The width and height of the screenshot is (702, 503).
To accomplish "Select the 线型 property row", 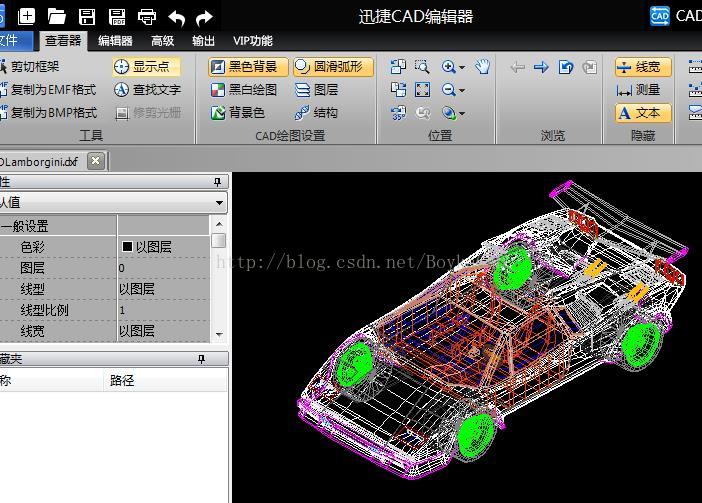I will point(104,289).
